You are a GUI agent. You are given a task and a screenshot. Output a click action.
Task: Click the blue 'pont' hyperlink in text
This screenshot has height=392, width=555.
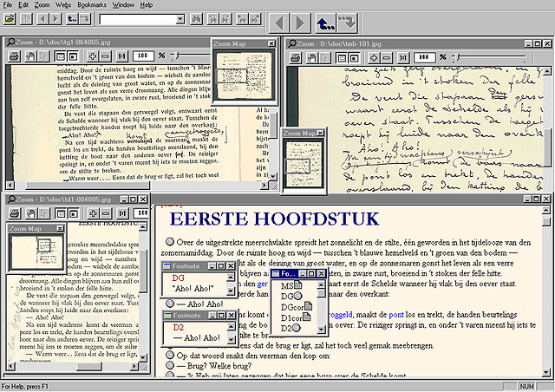coord(396,315)
